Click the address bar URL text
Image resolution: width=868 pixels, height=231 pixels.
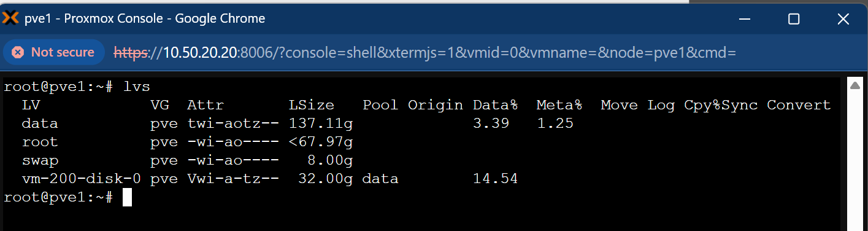coord(424,53)
